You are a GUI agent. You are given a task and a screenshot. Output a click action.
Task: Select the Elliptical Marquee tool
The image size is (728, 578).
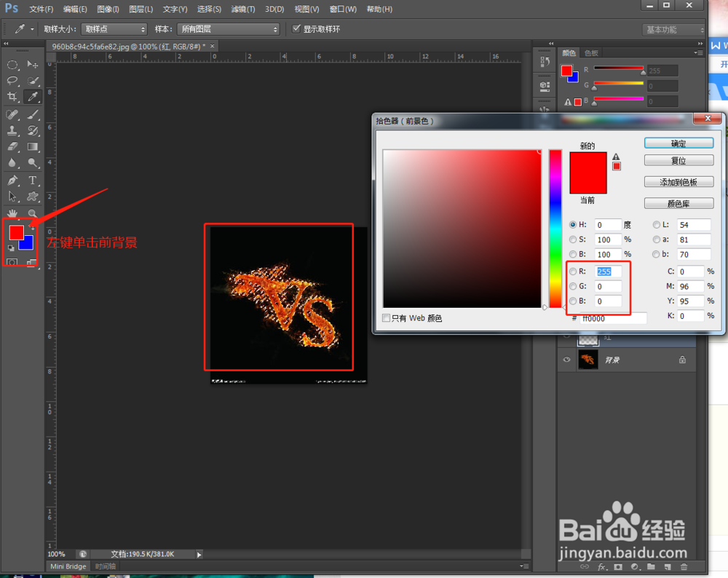point(12,65)
